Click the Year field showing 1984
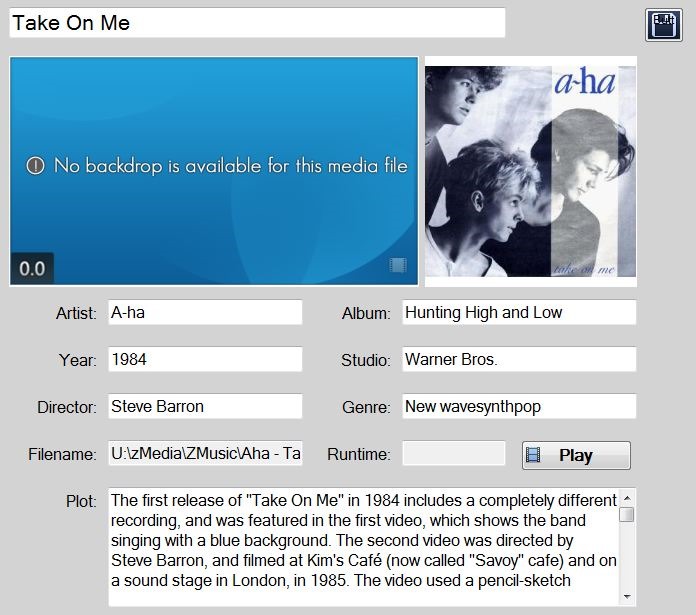This screenshot has height=615, width=696. pos(205,359)
